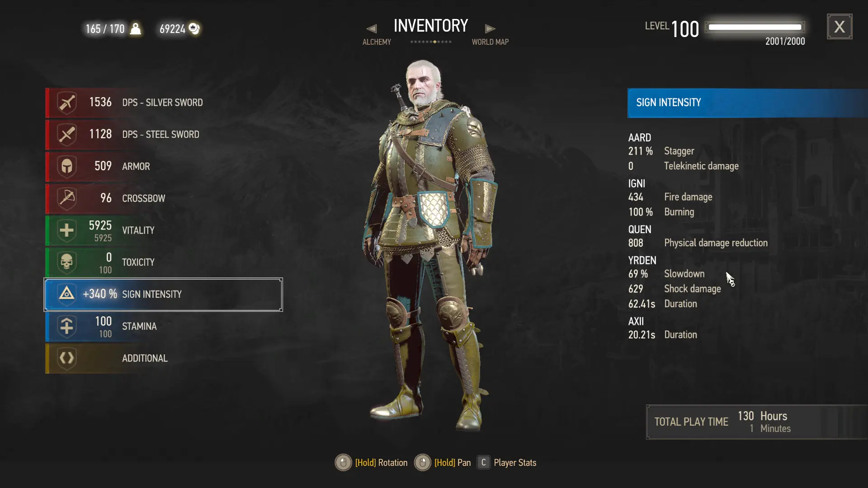Screen dimensions: 868x488
Task: Close the inventory with the X button
Action: (x=840, y=27)
